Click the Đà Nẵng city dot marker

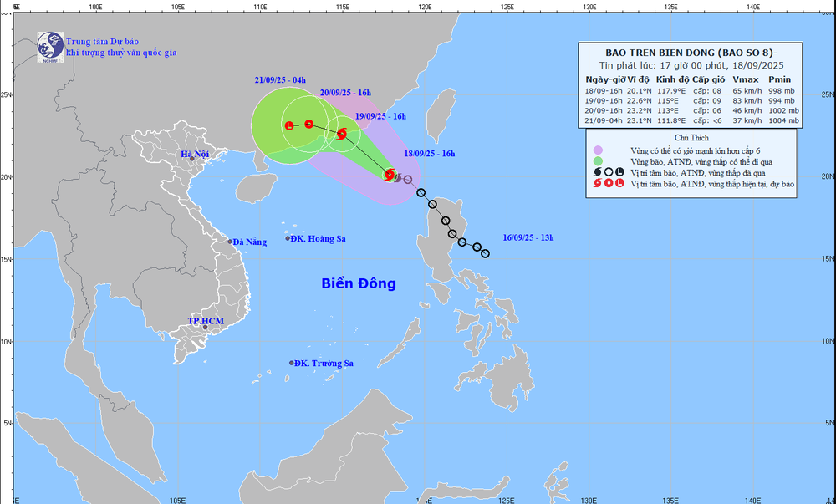[x=231, y=242]
